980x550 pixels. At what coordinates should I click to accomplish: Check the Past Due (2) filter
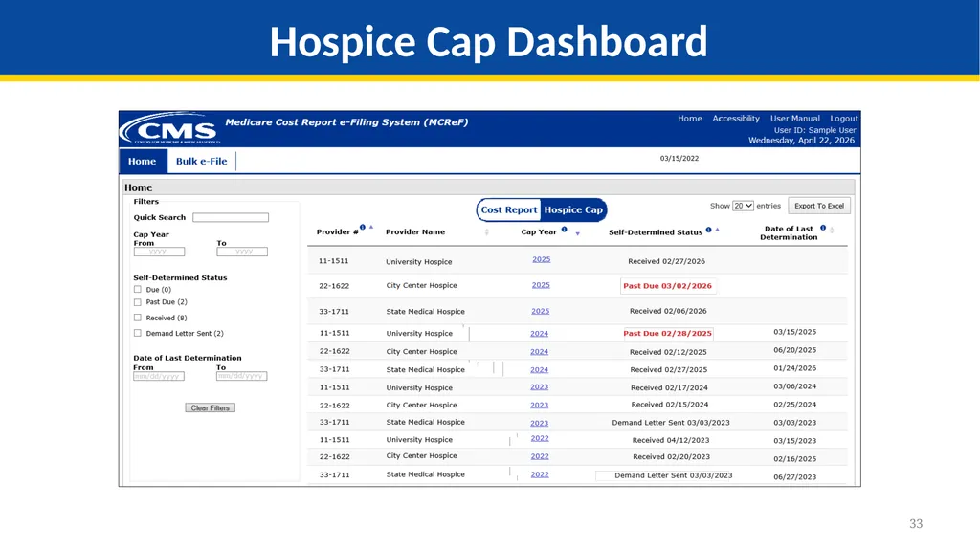(x=138, y=302)
